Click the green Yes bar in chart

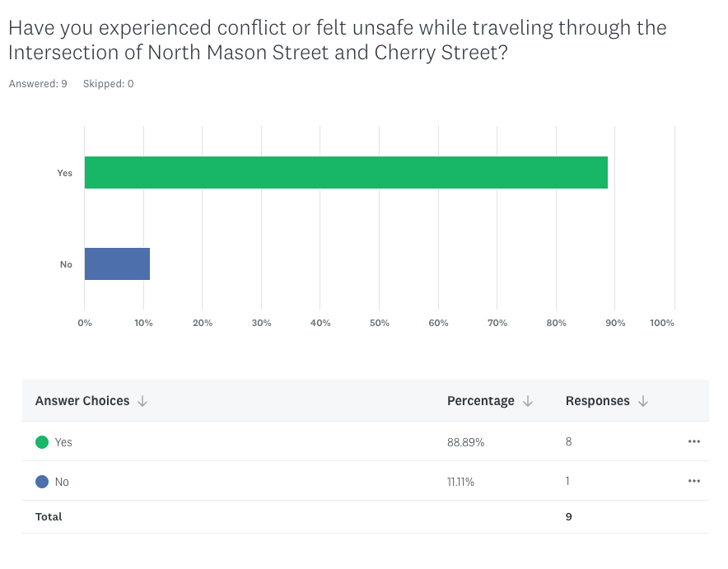pyautogui.click(x=346, y=172)
